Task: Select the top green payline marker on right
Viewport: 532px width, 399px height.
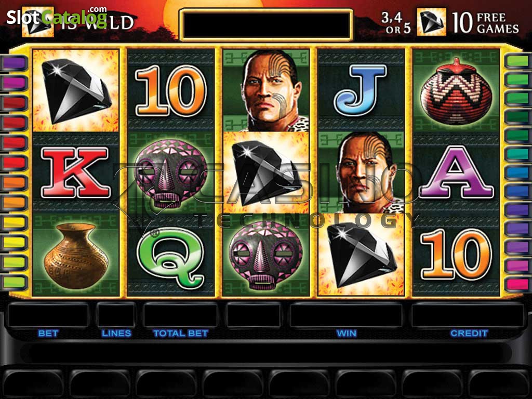Action: pyautogui.click(x=518, y=61)
